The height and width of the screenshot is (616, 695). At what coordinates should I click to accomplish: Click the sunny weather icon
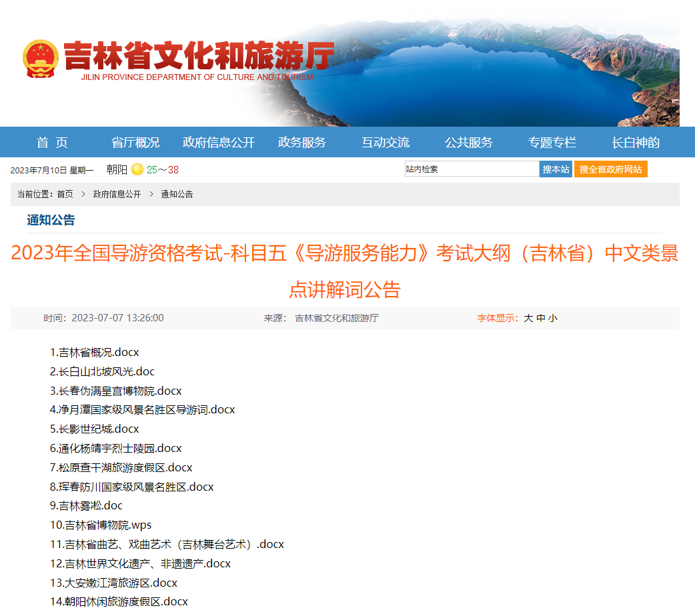137,169
